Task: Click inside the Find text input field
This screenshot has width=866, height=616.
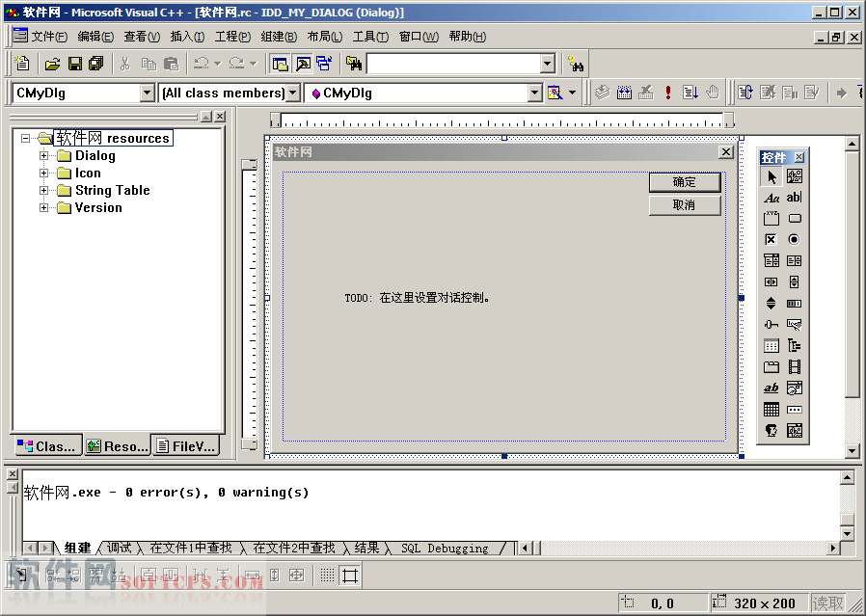Action: [x=453, y=64]
